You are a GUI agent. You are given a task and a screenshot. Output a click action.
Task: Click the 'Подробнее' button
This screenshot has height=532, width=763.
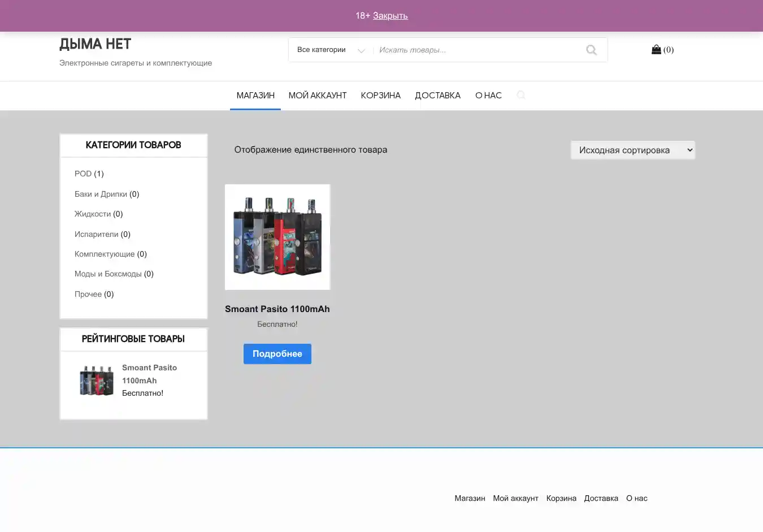[x=277, y=354]
